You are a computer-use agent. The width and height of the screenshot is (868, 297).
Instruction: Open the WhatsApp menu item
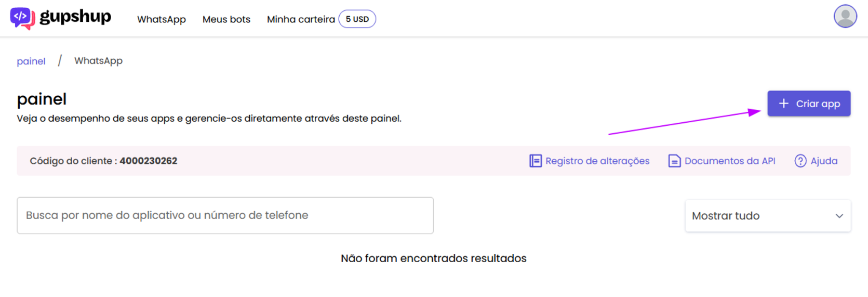162,19
